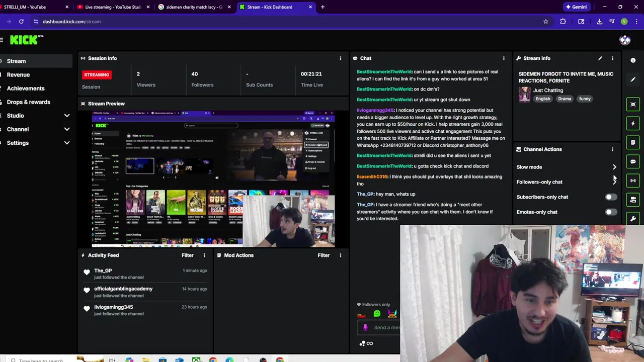Click the Just Chatting category thumbnail

click(524, 95)
